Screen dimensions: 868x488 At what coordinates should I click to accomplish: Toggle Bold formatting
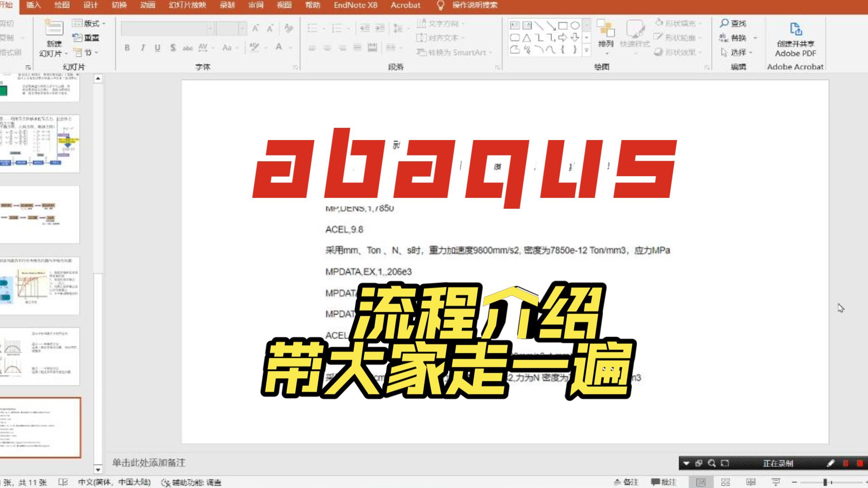pyautogui.click(x=127, y=47)
